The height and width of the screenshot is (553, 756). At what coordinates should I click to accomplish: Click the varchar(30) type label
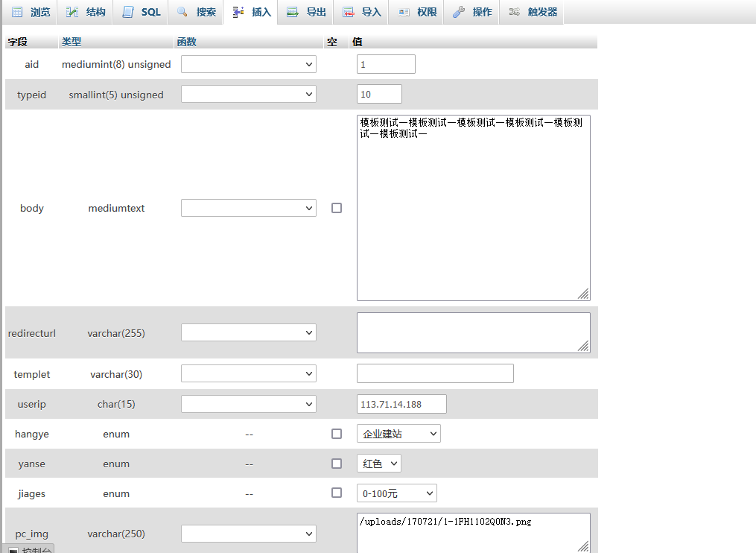pos(116,374)
